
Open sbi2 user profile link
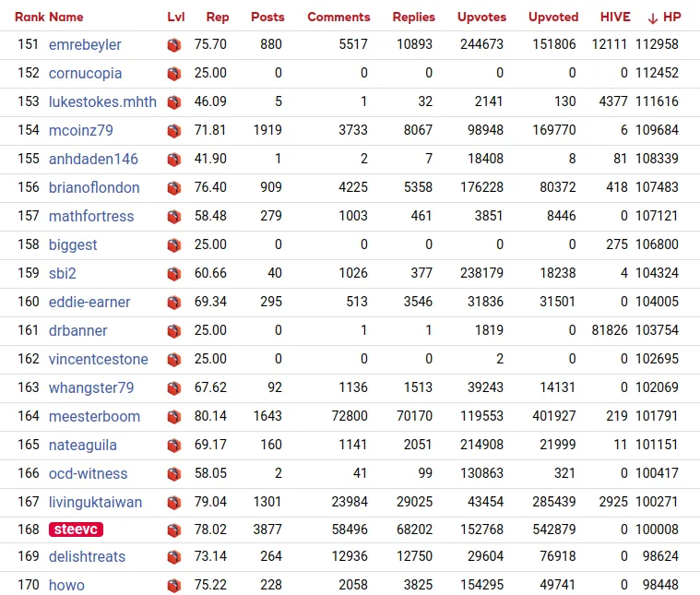coord(63,273)
